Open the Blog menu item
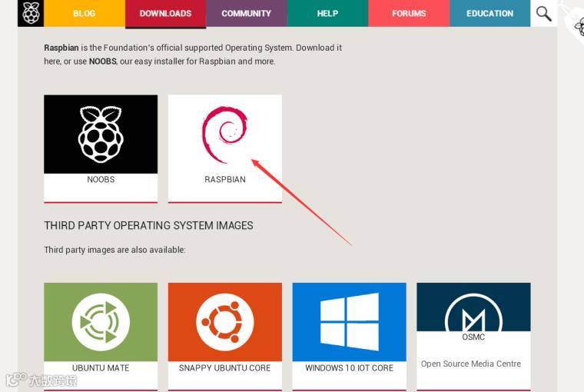This screenshot has width=584, height=392. (85, 13)
